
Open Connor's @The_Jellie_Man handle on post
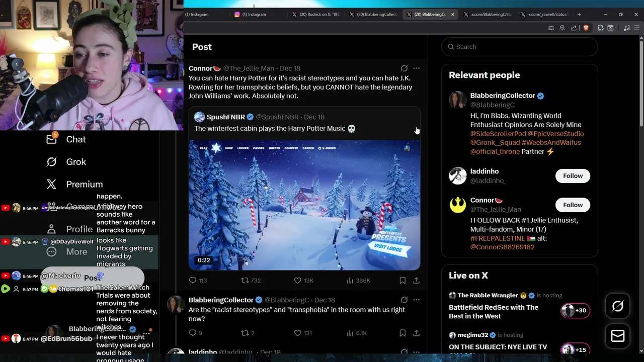249,68
